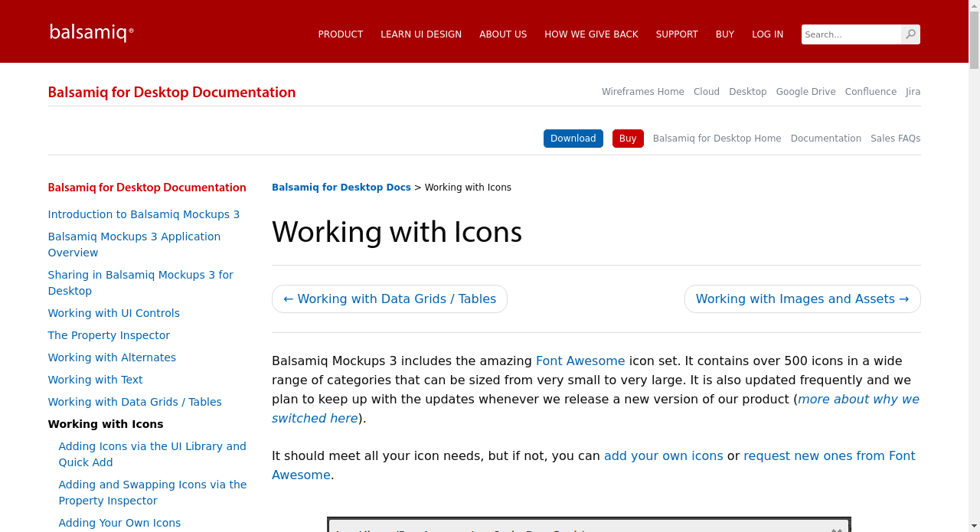Select the SUPPORT navigation item
Image resolution: width=980 pixels, height=532 pixels.
[x=677, y=34]
